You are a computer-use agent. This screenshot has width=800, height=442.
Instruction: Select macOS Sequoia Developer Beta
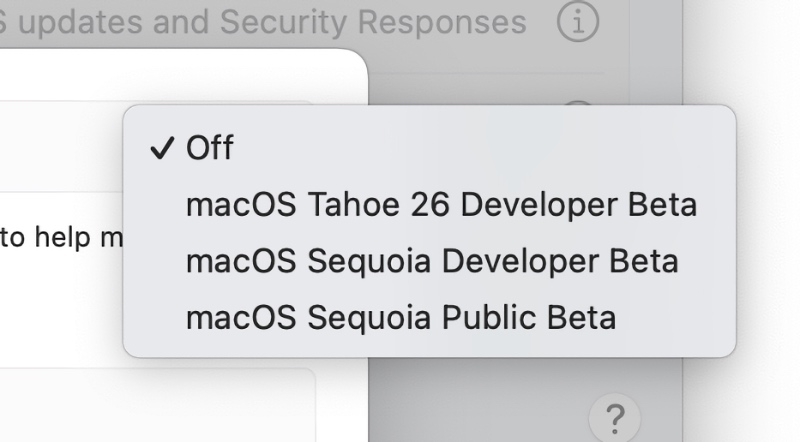432,261
